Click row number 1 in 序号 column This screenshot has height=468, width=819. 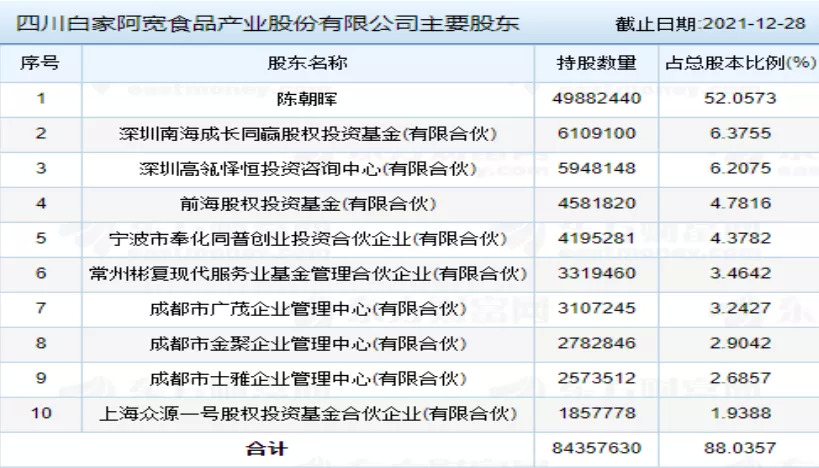tap(41, 98)
